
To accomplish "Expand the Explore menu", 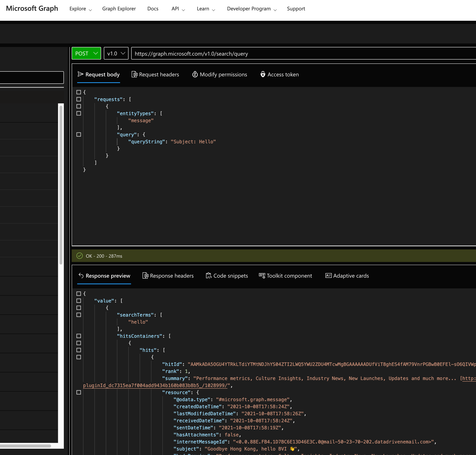I will click(x=81, y=9).
